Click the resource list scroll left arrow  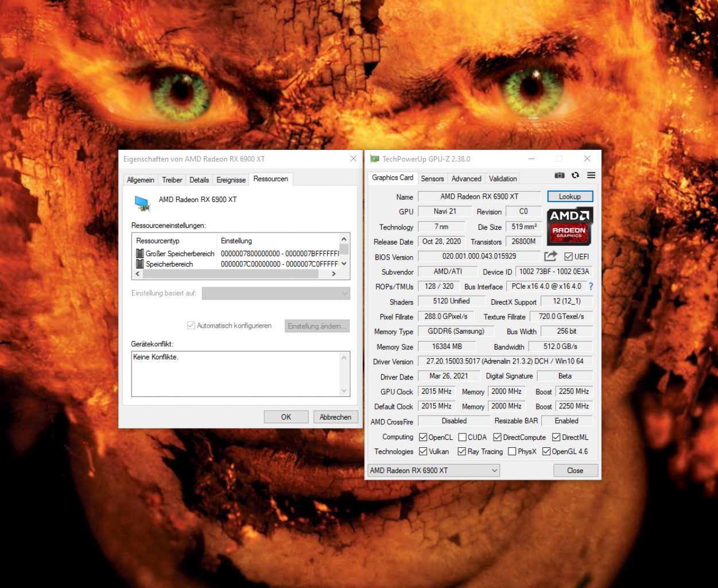point(138,274)
